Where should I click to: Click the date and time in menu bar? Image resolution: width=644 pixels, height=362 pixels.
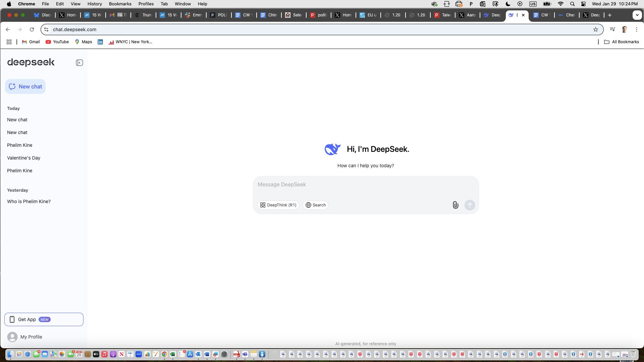(615, 4)
